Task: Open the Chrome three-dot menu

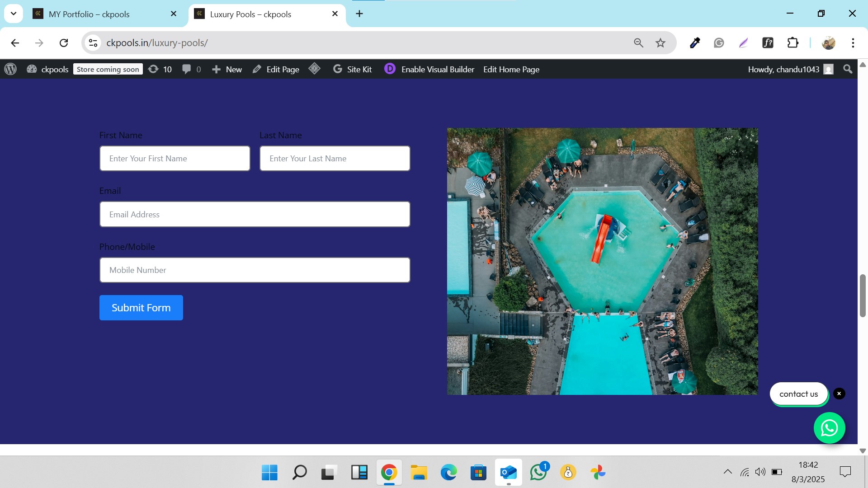Action: pyautogui.click(x=853, y=43)
